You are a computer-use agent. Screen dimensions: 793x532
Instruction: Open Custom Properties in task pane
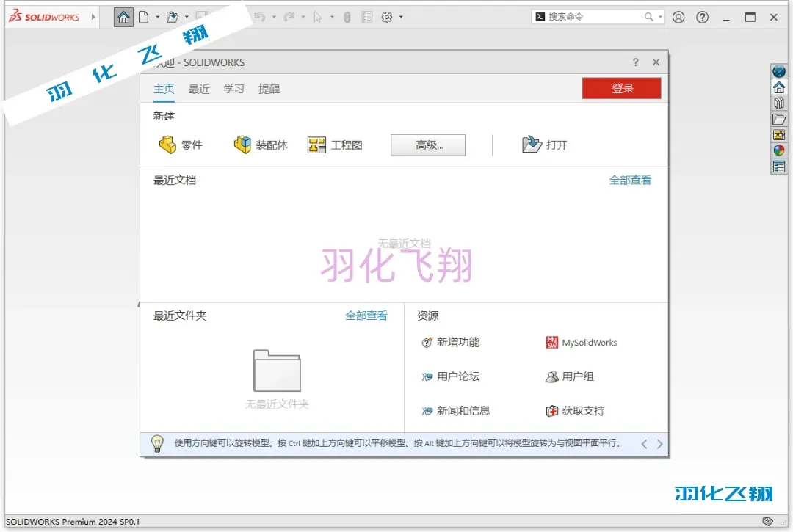point(779,167)
